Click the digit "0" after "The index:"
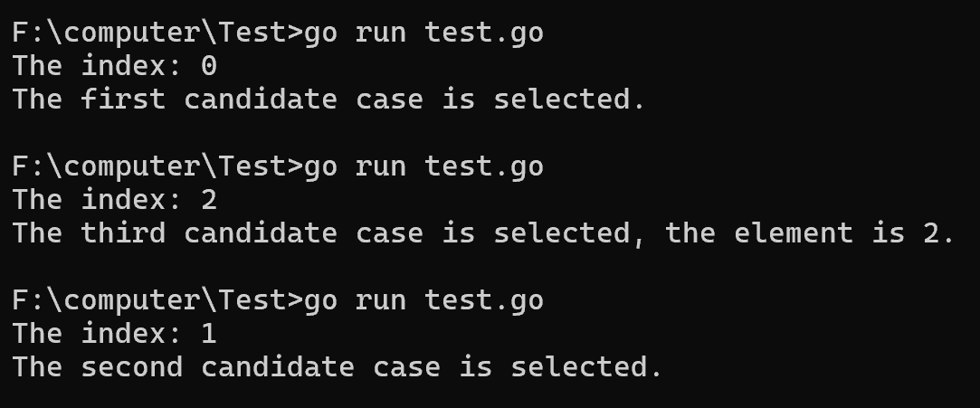980x408 pixels. 209,66
